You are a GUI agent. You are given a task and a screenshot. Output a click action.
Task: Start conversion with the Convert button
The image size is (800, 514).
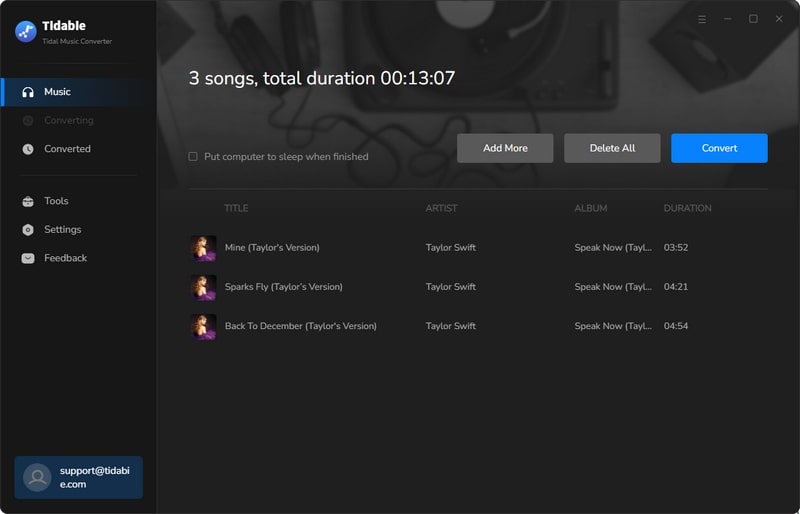click(x=719, y=148)
